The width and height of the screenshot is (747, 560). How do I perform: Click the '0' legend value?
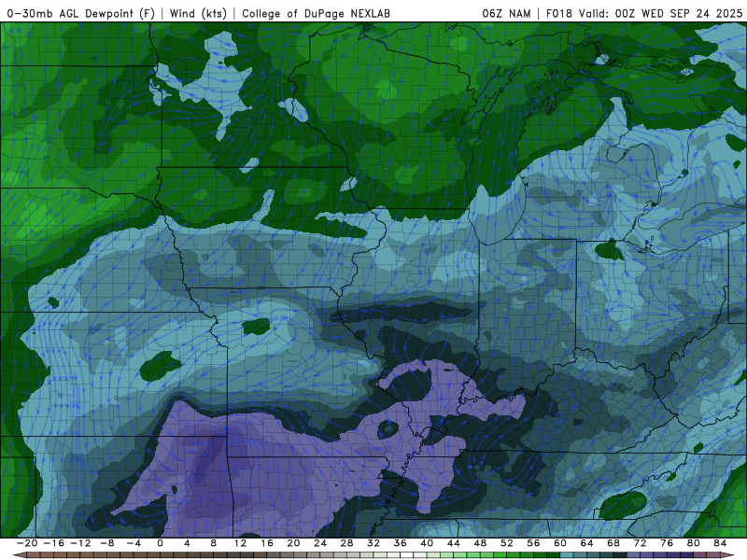160,543
